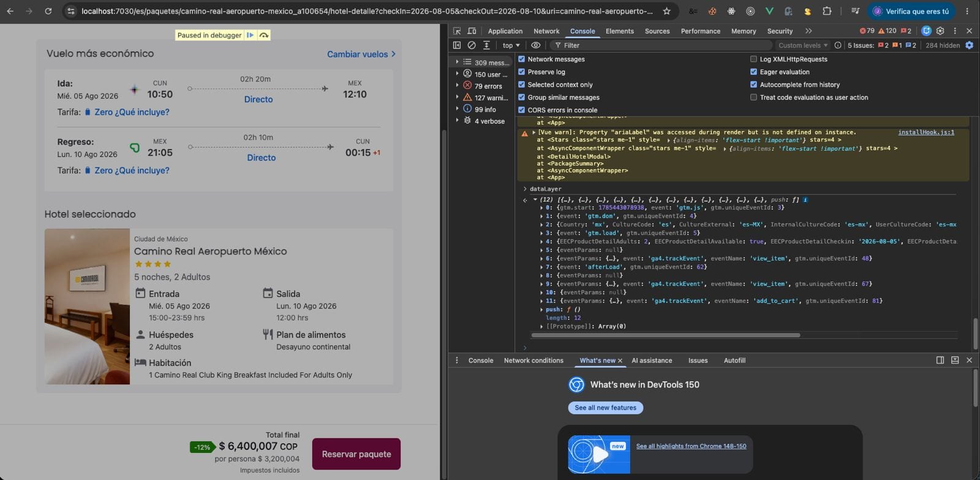This screenshot has width=980, height=480.
Task: Select the inspect element picker tool
Action: tap(457, 31)
